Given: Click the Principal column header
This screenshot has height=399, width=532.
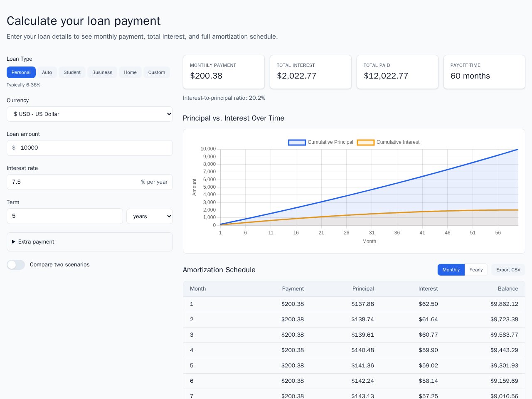Looking at the screenshot, I should (363, 289).
